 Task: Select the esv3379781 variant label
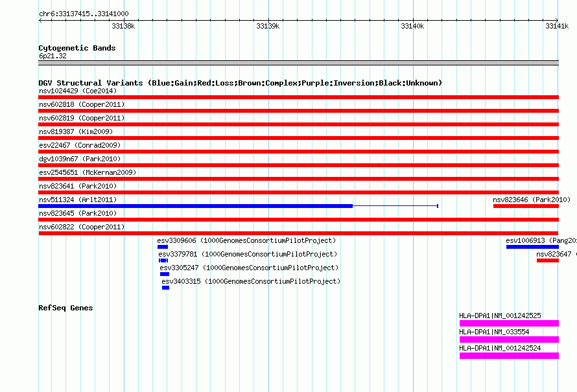tap(248, 254)
